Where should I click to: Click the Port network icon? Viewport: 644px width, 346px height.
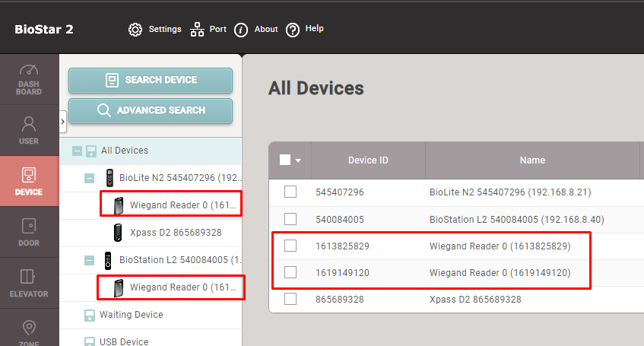coord(197,30)
